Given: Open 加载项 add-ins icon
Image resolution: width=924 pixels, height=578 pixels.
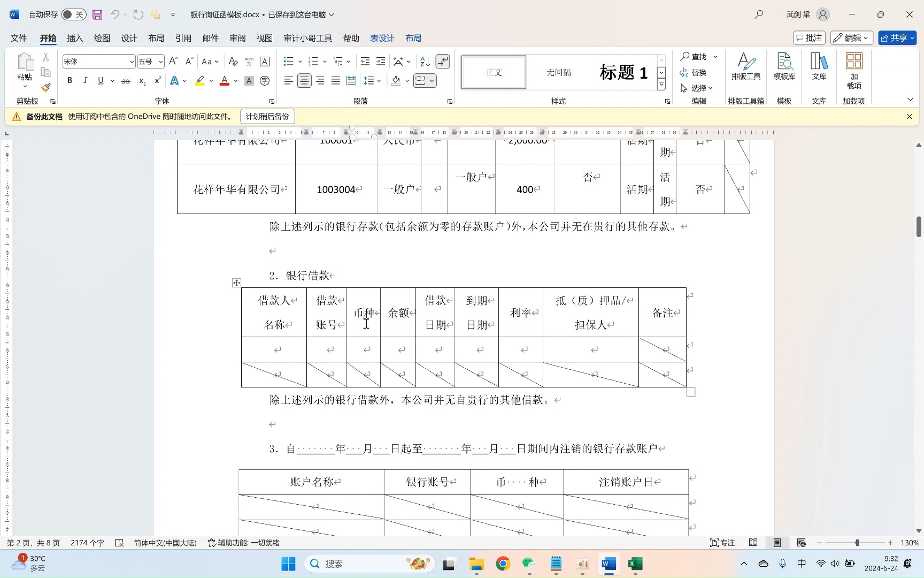Looking at the screenshot, I should (x=854, y=71).
